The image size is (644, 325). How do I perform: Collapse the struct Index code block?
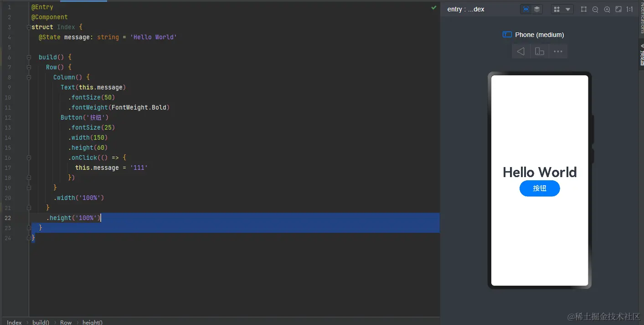pos(29,27)
